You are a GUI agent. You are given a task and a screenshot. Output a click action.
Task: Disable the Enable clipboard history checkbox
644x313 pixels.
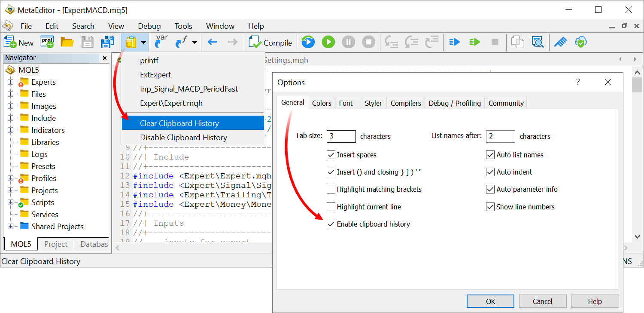331,224
